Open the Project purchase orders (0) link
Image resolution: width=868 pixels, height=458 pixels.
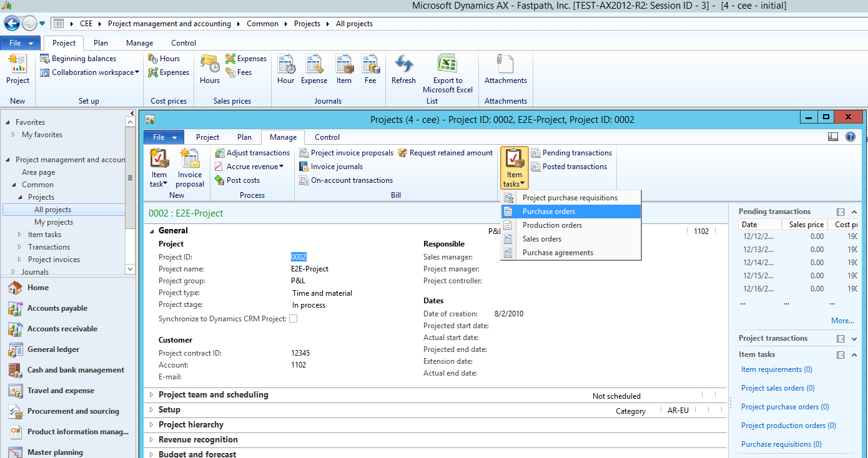click(785, 407)
